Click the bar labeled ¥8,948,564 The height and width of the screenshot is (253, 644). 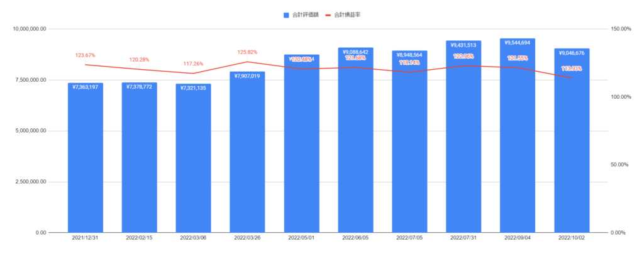pyautogui.click(x=409, y=142)
